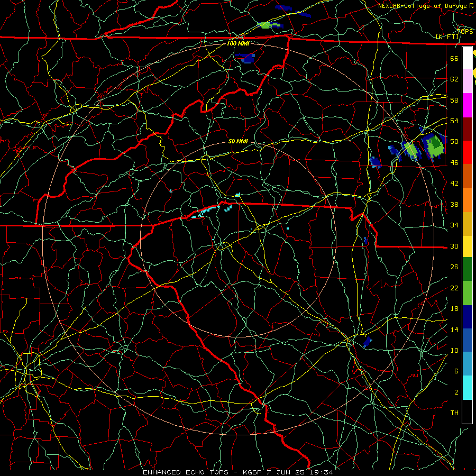Click legend value "2"
476x476 pixels.
(456, 392)
